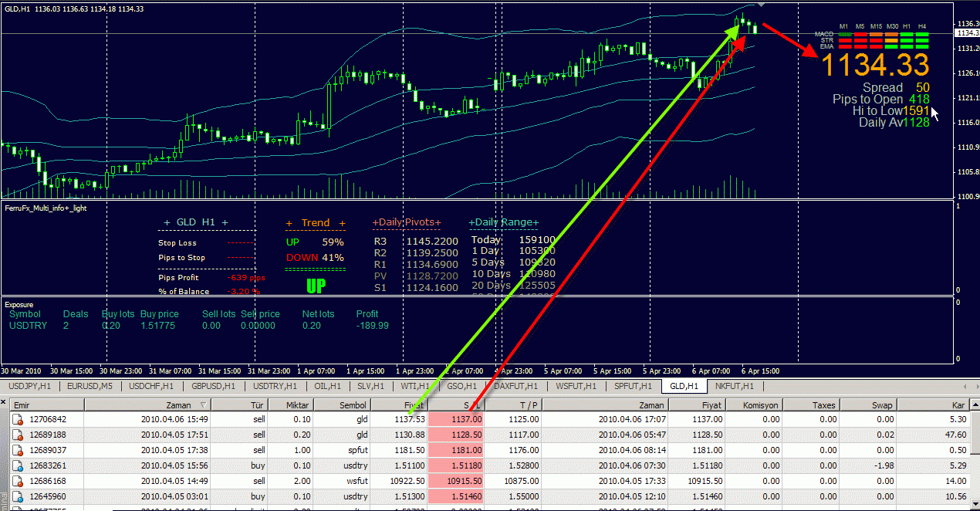Screen dimensions: 980x511
Task: Click the sell order icon for 12689188
Action: tap(19, 435)
